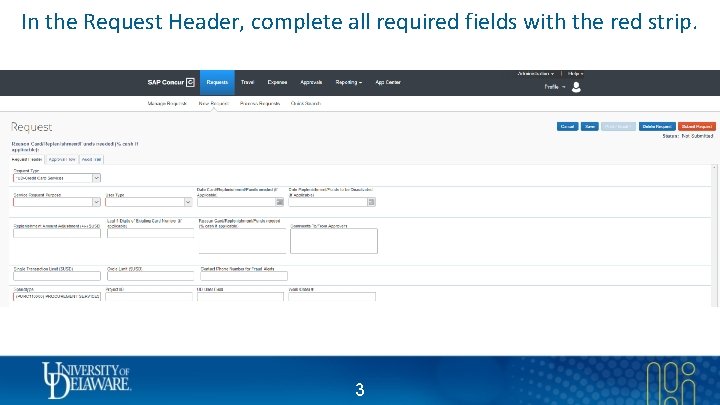
Task: Switch to the Audit Trail tab
Action: pyautogui.click(x=91, y=159)
